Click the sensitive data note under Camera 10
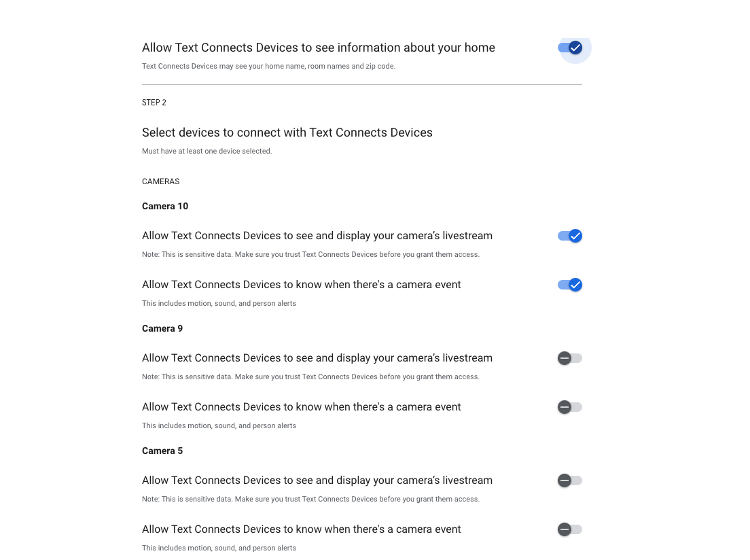The image size is (750, 560). (x=310, y=254)
